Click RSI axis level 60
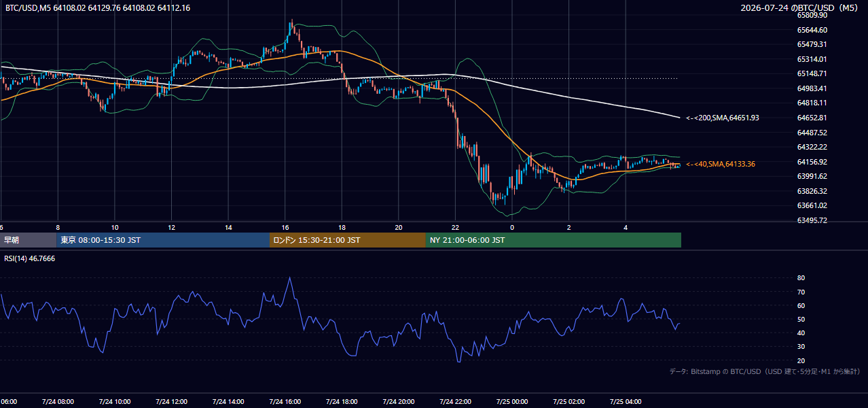The width and height of the screenshot is (868, 408). point(801,305)
